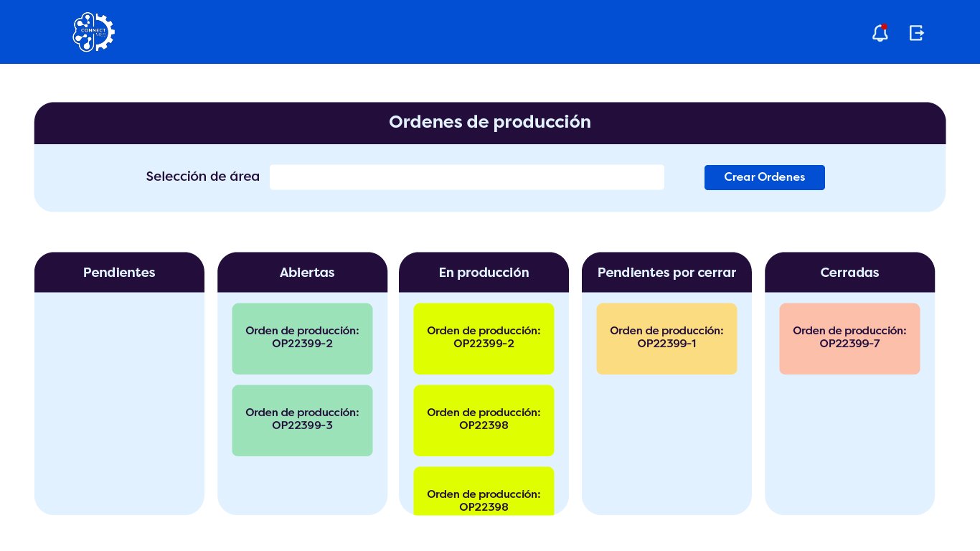Click the logout exit icon
Viewport: 980px width, 551px height.
point(917,33)
